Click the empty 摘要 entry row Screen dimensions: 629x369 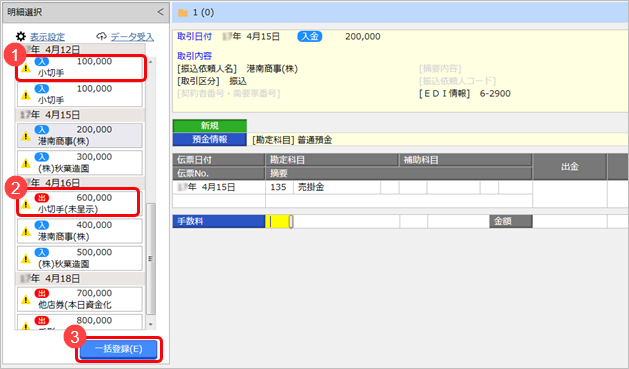point(399,201)
